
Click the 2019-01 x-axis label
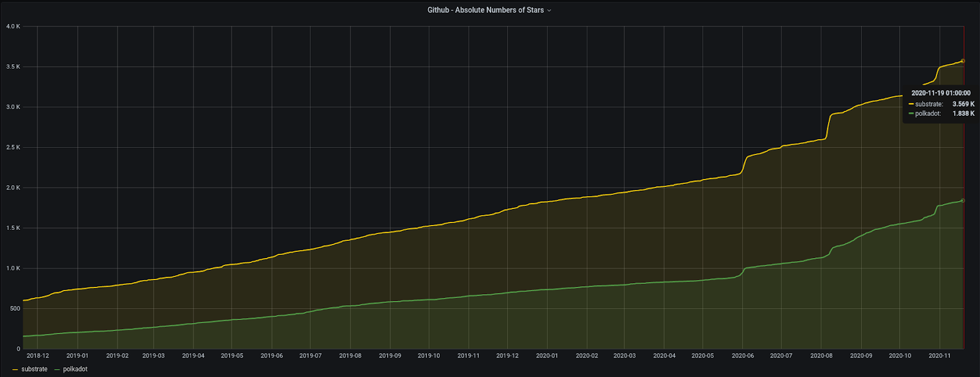coord(77,356)
